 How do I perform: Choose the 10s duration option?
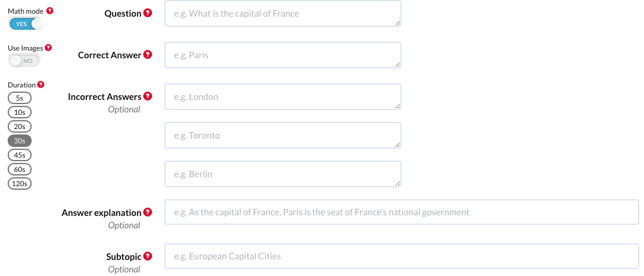(19, 112)
